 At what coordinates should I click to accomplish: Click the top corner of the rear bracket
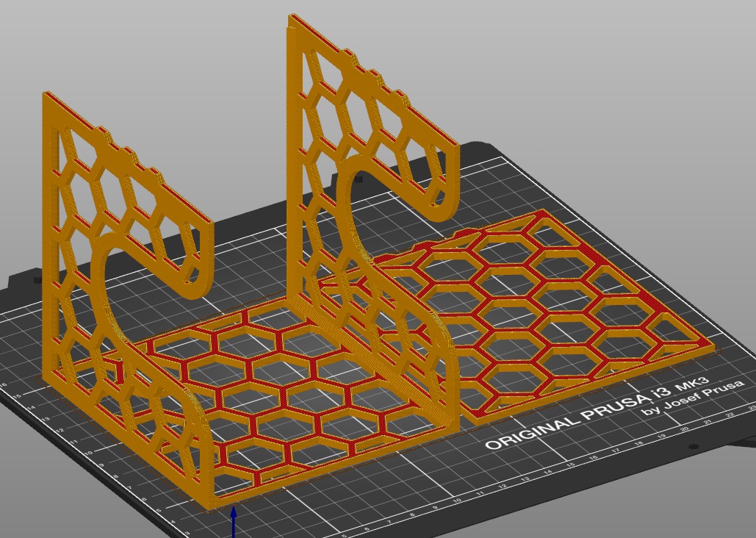point(292,19)
